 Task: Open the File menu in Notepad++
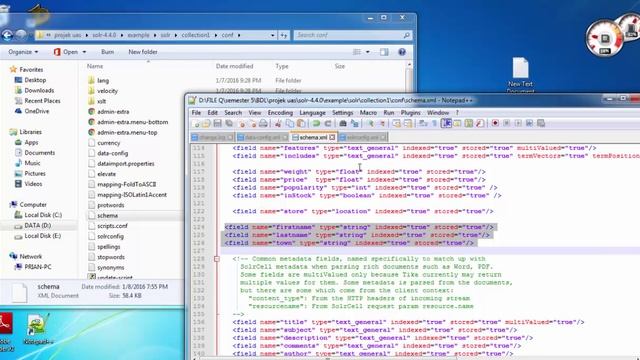(x=196, y=113)
